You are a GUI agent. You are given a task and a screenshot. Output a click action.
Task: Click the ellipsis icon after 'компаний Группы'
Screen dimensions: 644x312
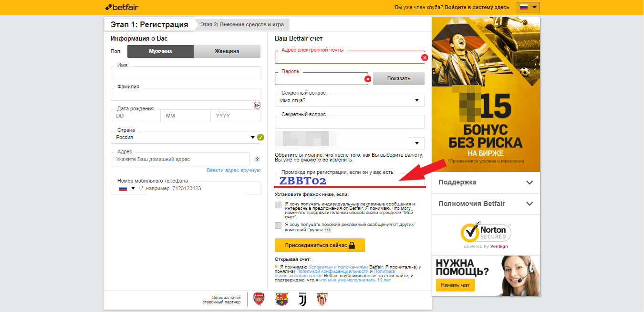(328, 230)
